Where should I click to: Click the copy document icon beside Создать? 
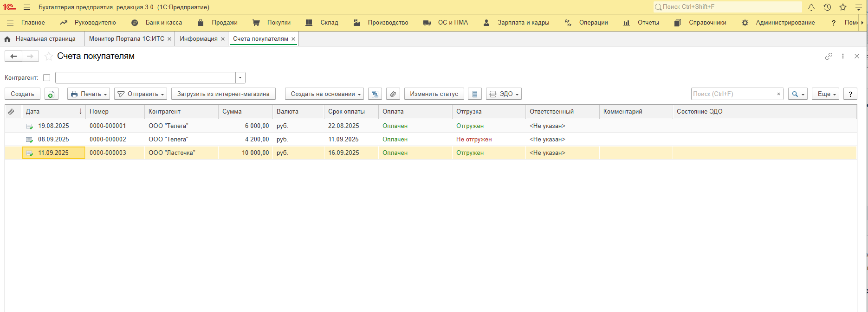click(52, 94)
